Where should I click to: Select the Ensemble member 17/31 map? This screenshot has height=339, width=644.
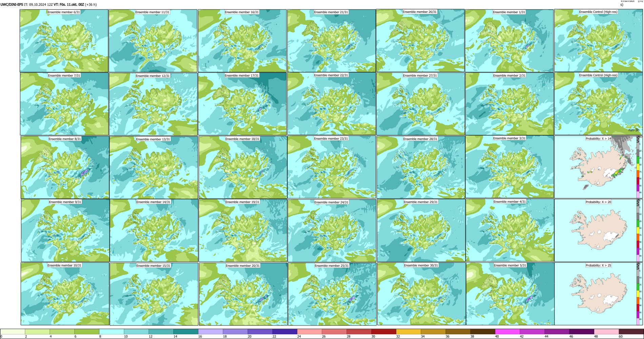pos(242,104)
